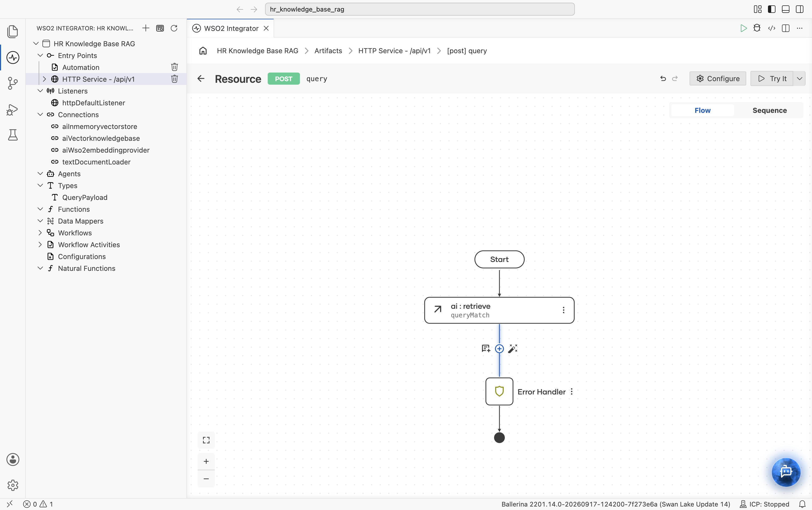Toggle bottom panel visibility
Image resolution: width=812 pixels, height=510 pixels.
[785, 9]
